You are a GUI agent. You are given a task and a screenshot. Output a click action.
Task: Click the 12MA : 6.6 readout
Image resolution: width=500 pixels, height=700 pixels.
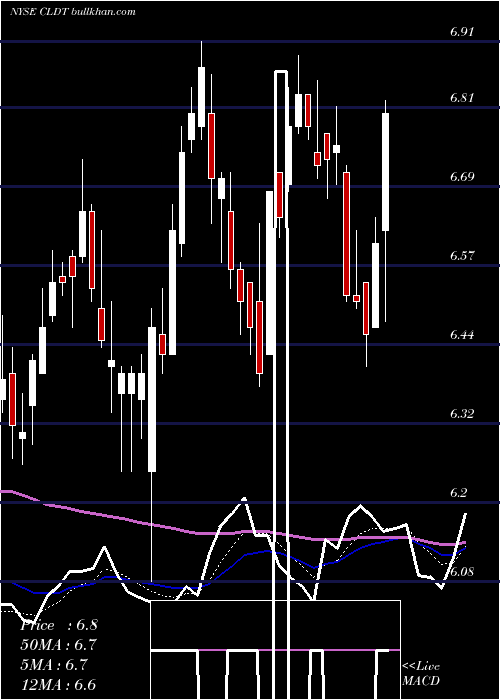(58, 685)
